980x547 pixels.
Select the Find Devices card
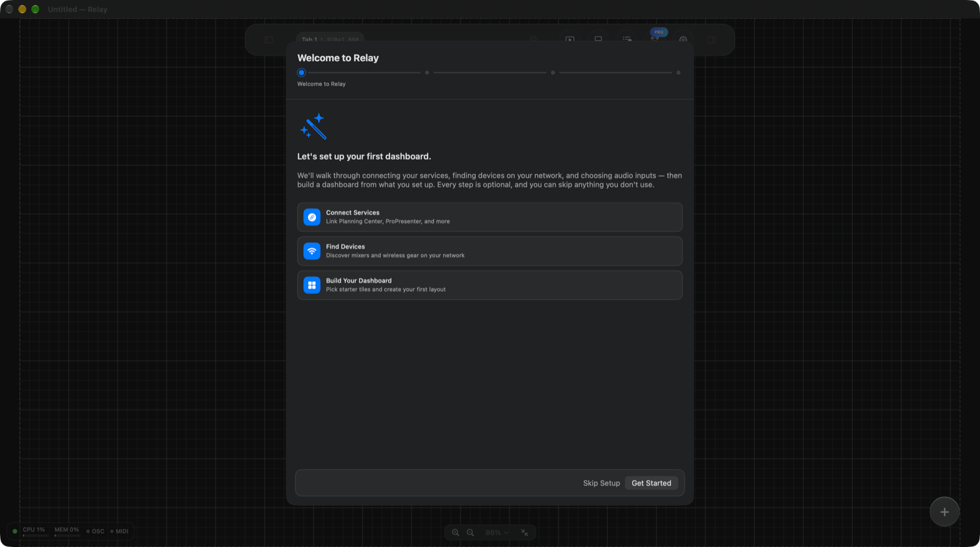490,251
